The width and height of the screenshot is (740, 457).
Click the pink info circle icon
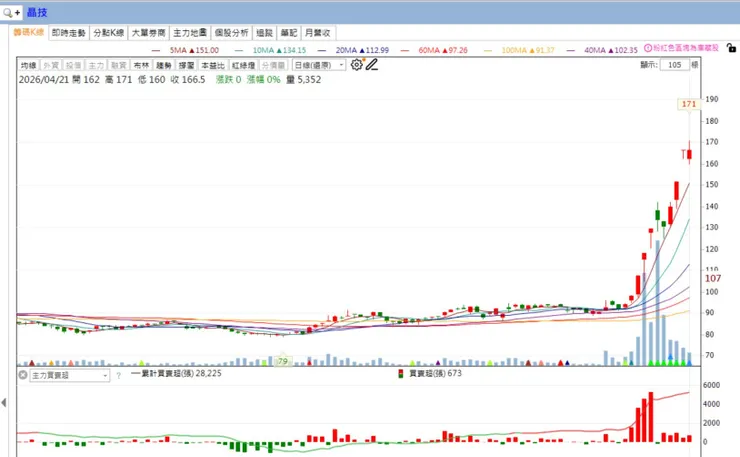point(648,48)
